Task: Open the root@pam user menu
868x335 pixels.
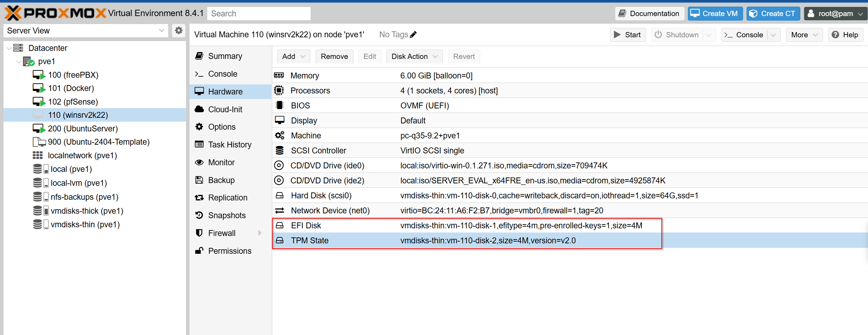Action: click(x=836, y=14)
